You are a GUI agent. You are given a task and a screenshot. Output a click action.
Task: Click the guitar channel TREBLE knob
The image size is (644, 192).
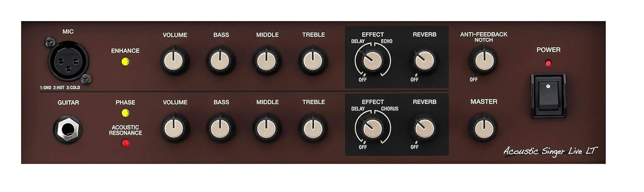coord(313,128)
